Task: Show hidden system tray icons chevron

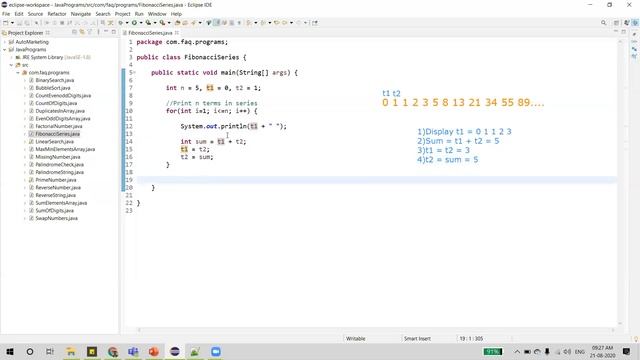Action: 517,351
